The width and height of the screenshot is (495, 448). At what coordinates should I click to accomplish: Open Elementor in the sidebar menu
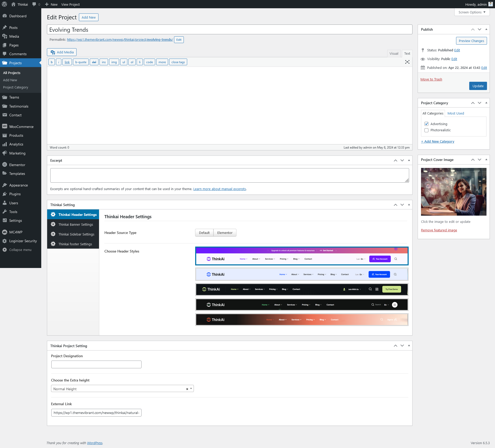click(x=17, y=165)
